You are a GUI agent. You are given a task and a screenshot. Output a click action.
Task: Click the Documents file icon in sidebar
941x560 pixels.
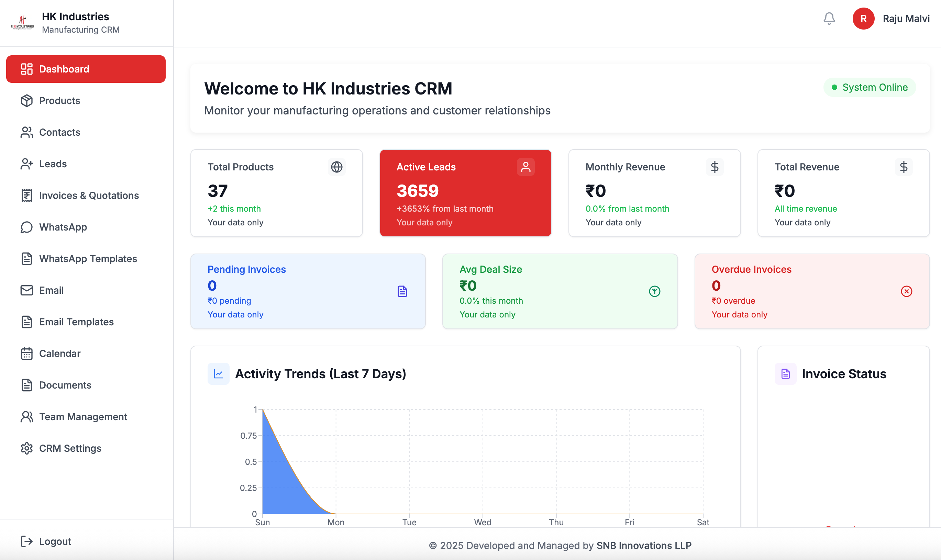[27, 385]
